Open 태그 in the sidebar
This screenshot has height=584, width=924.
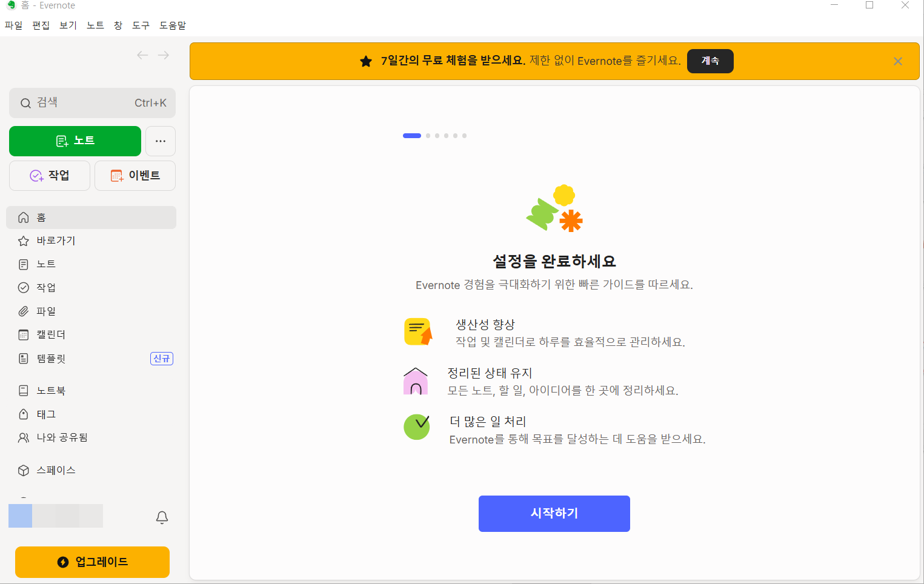(91, 414)
